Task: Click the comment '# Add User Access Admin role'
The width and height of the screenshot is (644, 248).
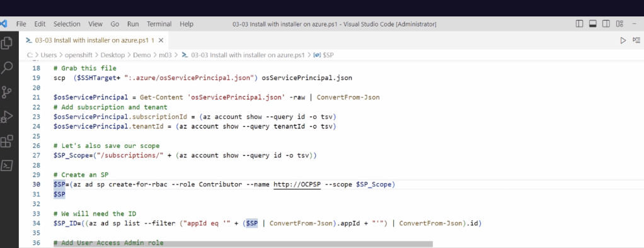Action: tap(108, 243)
